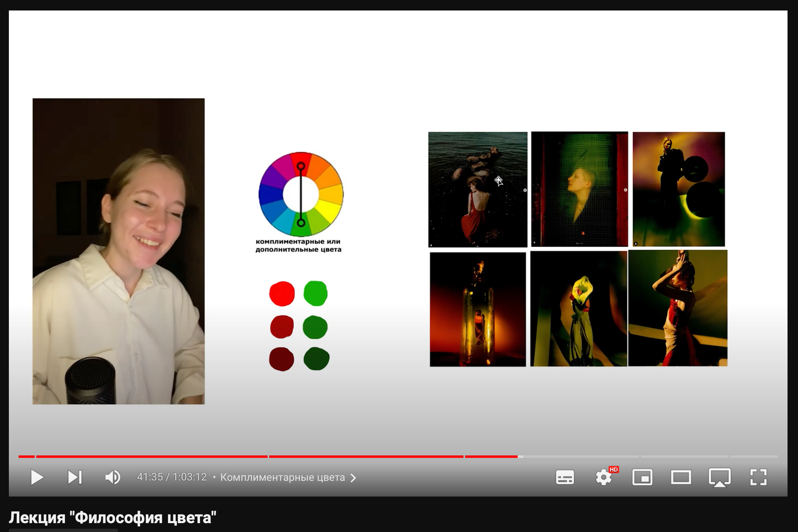Click the last chapter segment on the timeline
The width and height of the screenshot is (798, 532).
coord(754,457)
